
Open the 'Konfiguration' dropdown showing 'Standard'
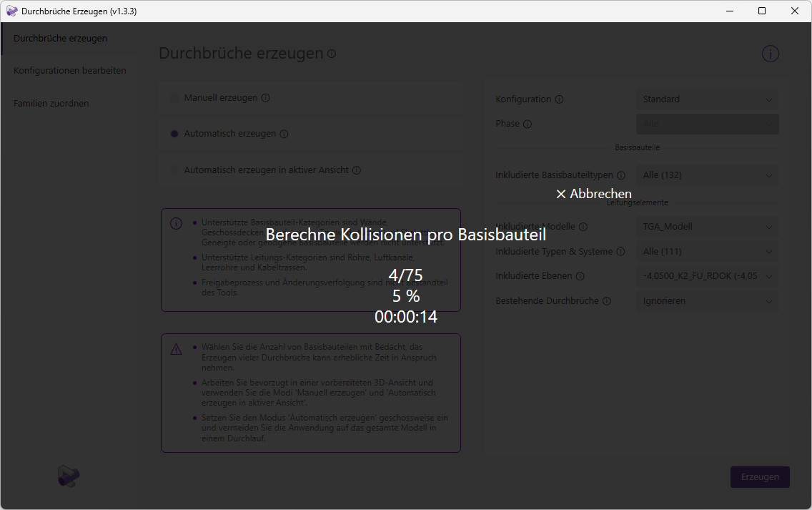[707, 99]
